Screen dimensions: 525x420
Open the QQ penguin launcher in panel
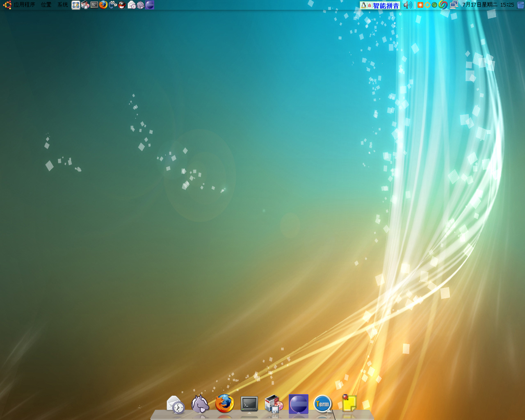122,5
